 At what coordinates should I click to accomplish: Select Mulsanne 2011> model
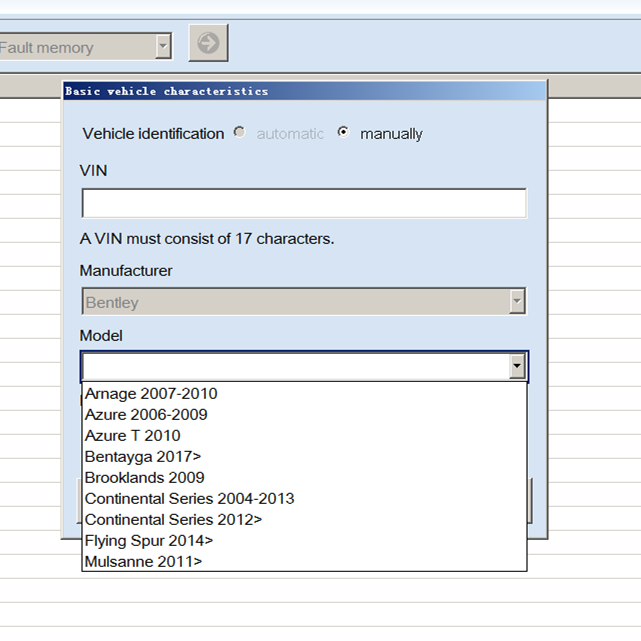(304, 562)
